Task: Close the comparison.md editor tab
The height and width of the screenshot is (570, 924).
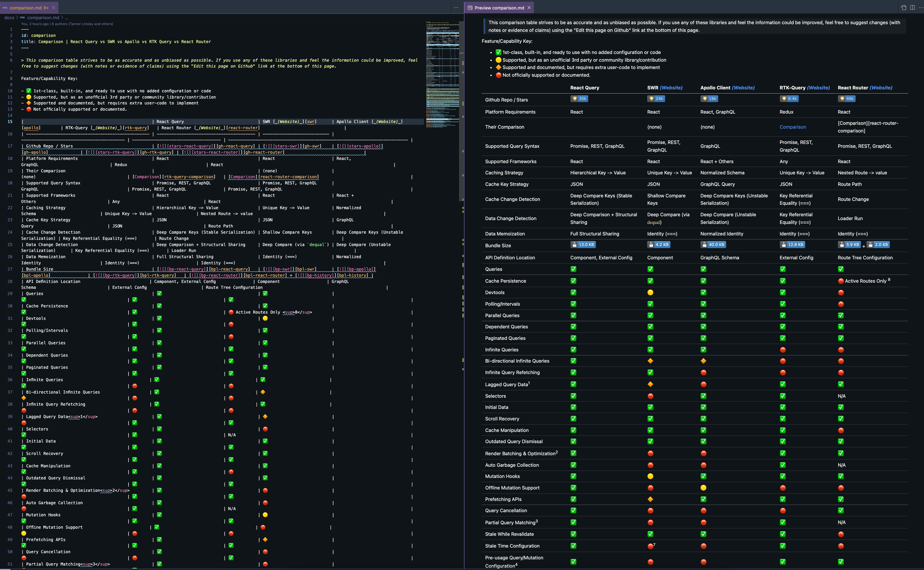Action: (x=53, y=8)
